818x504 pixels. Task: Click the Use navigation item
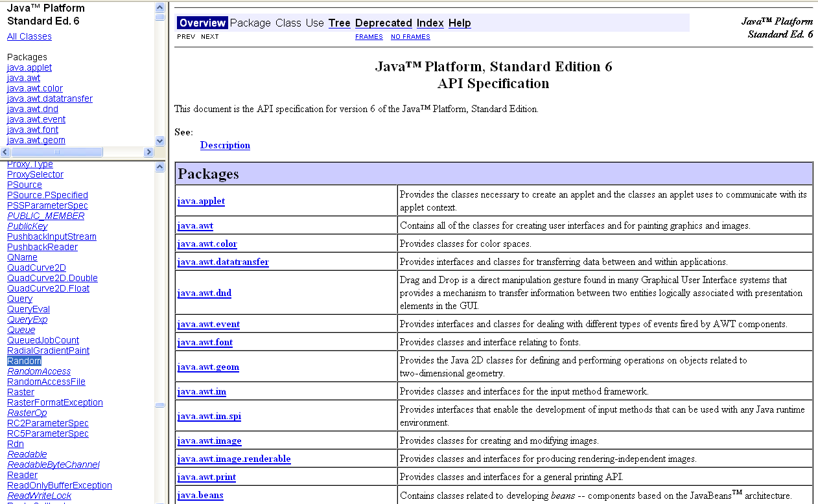(315, 23)
